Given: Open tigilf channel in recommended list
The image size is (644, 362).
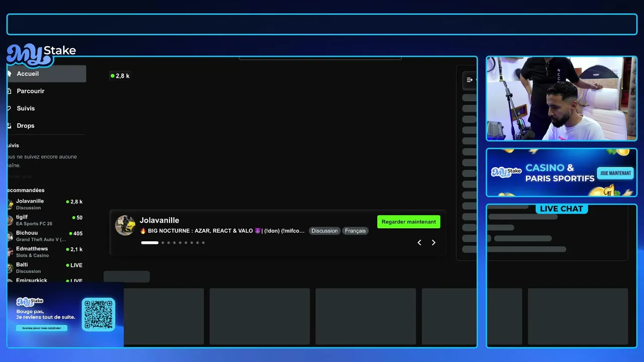Looking at the screenshot, I should [x=45, y=220].
